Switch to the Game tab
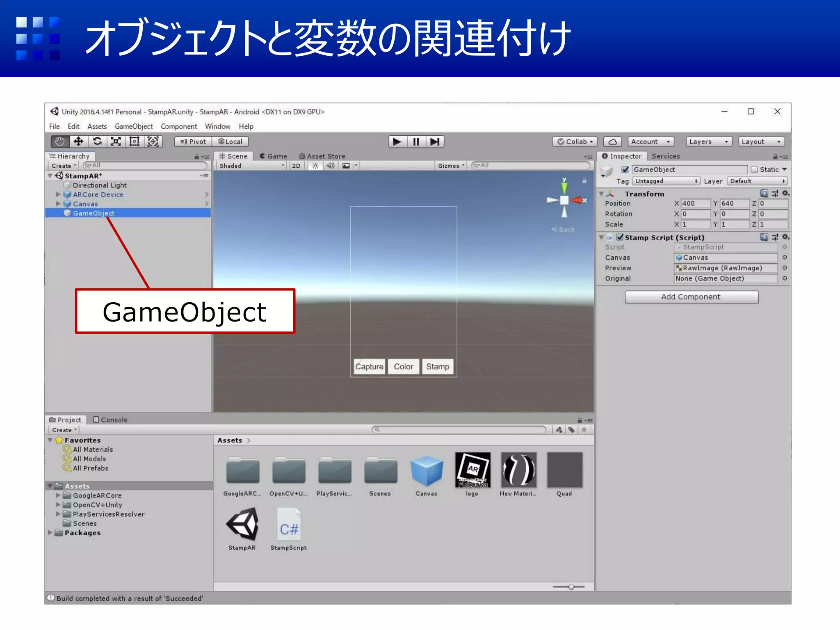Image resolution: width=840 pixels, height=630 pixels. (x=273, y=156)
